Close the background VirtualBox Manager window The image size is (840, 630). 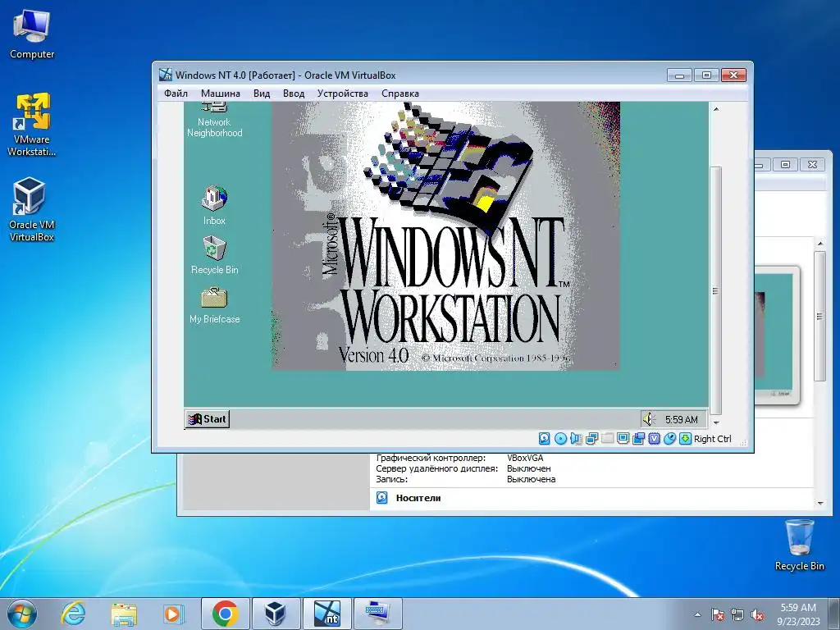click(813, 164)
